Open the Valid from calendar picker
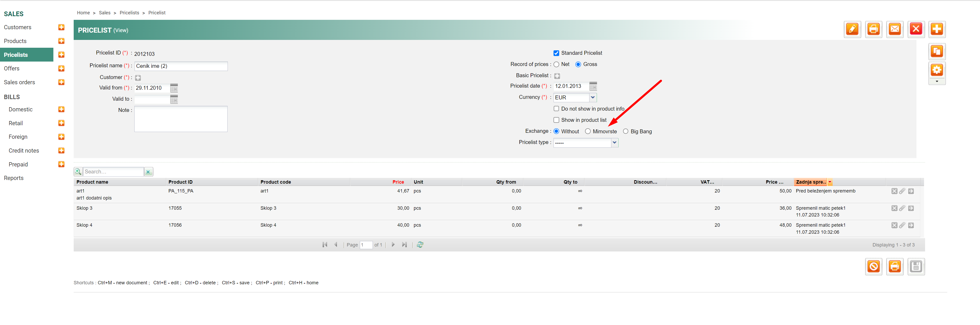The width and height of the screenshot is (980, 325). pos(174,88)
